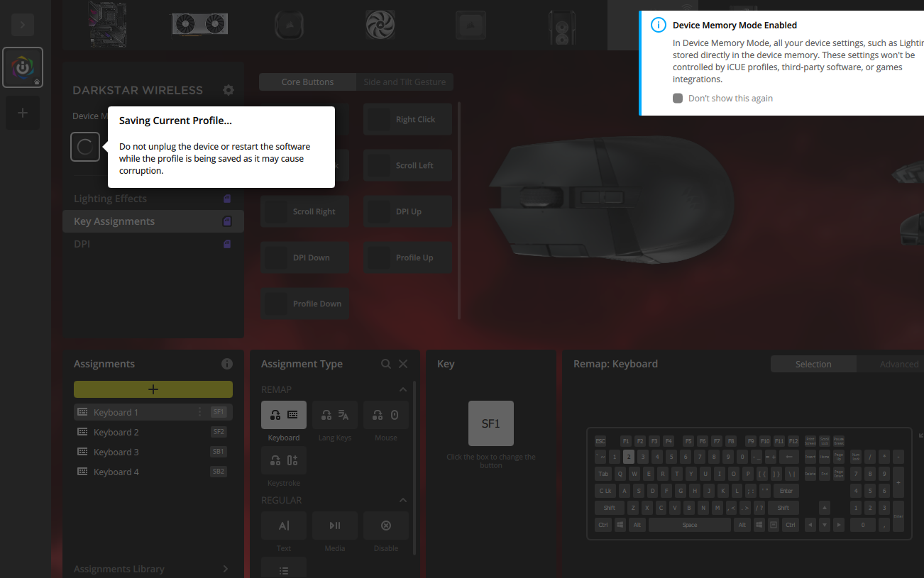Collapse the REMAP section
Screen dimensions: 924x578
pos(402,389)
